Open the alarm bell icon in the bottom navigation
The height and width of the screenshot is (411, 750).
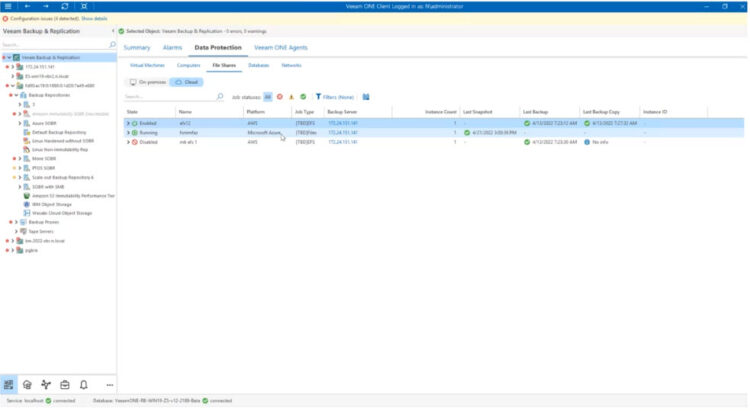coord(84,385)
